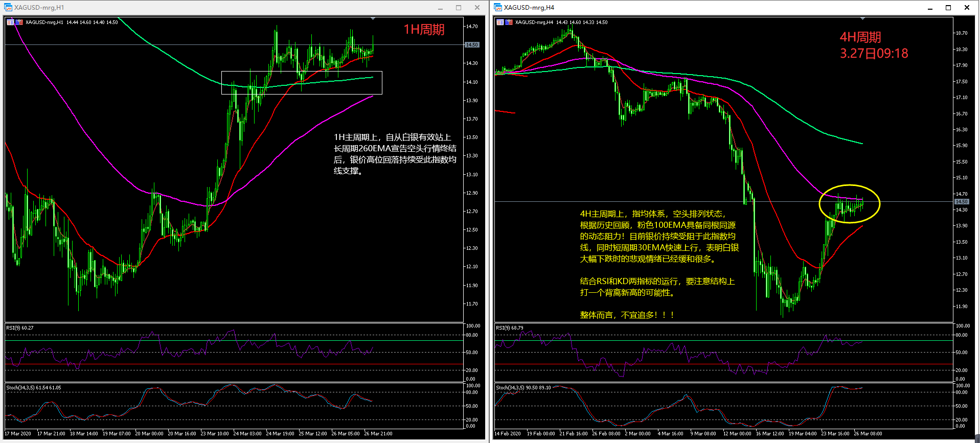
Task: Click the white '1H主周期上' annotation line
Action: pyautogui.click(x=393, y=137)
